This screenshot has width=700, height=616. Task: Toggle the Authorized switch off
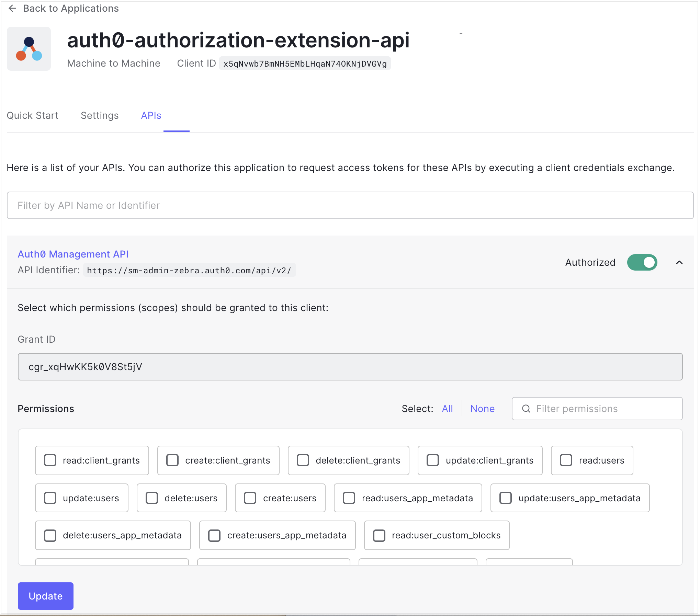642,263
